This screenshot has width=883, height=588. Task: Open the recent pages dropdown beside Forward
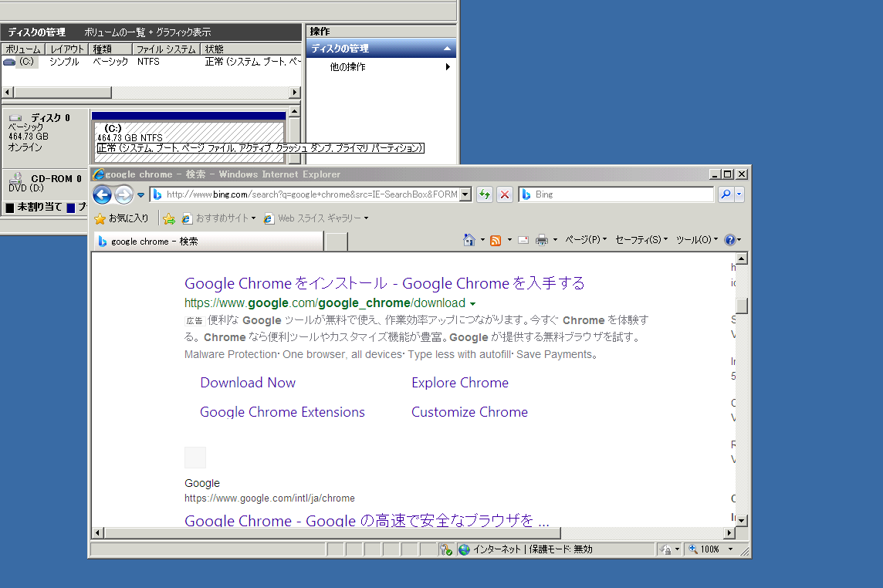point(140,195)
